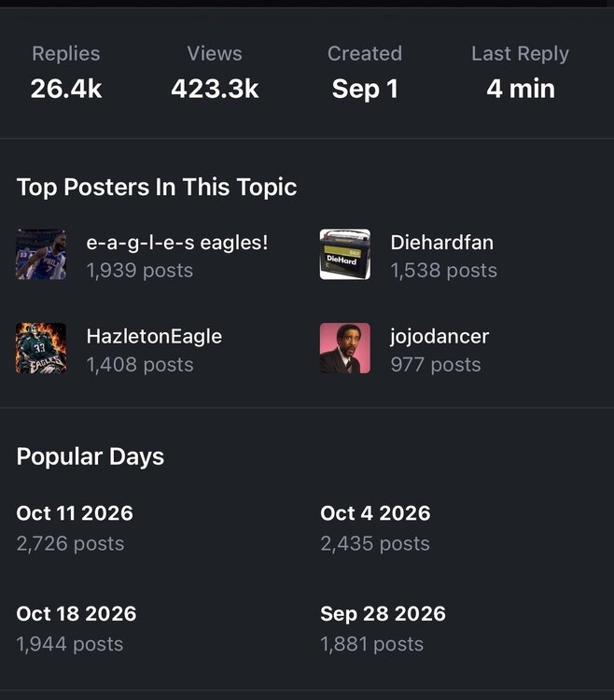Jump to Sep 28 2026 popular day
614x700 pixels.
(383, 614)
